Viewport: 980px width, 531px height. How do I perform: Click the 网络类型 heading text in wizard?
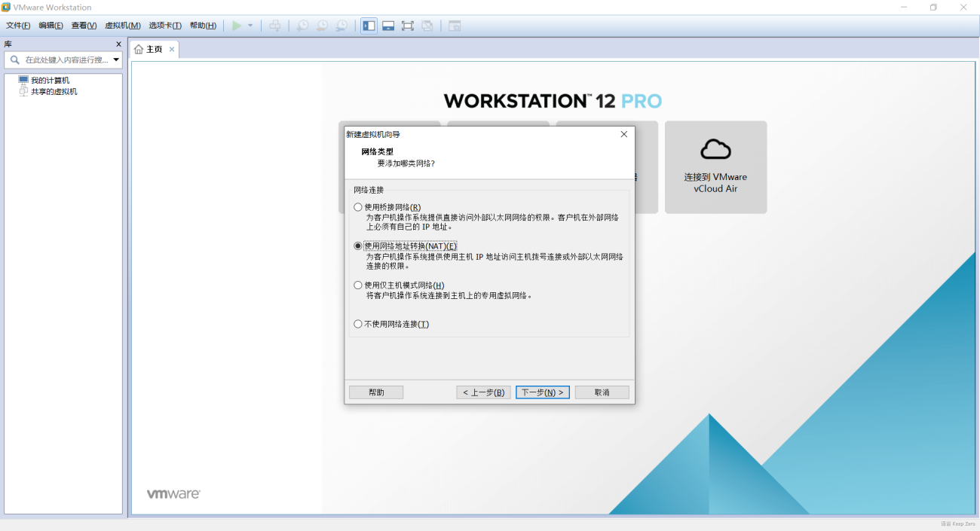click(377, 151)
